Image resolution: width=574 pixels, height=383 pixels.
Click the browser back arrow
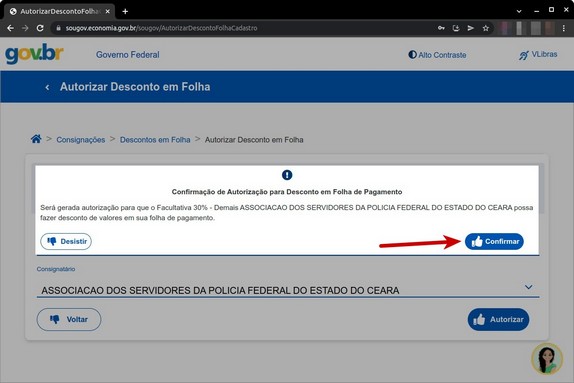point(10,28)
